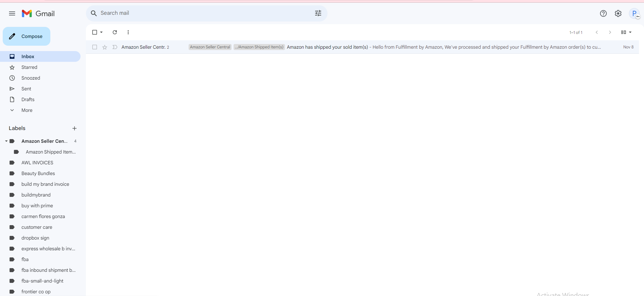
Task: Open the Support help icon
Action: pos(603,13)
